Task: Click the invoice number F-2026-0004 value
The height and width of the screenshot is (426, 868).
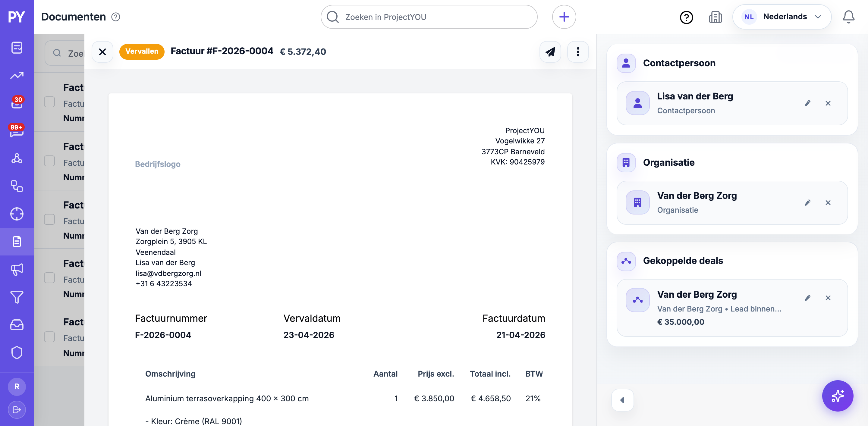Action: point(163,335)
